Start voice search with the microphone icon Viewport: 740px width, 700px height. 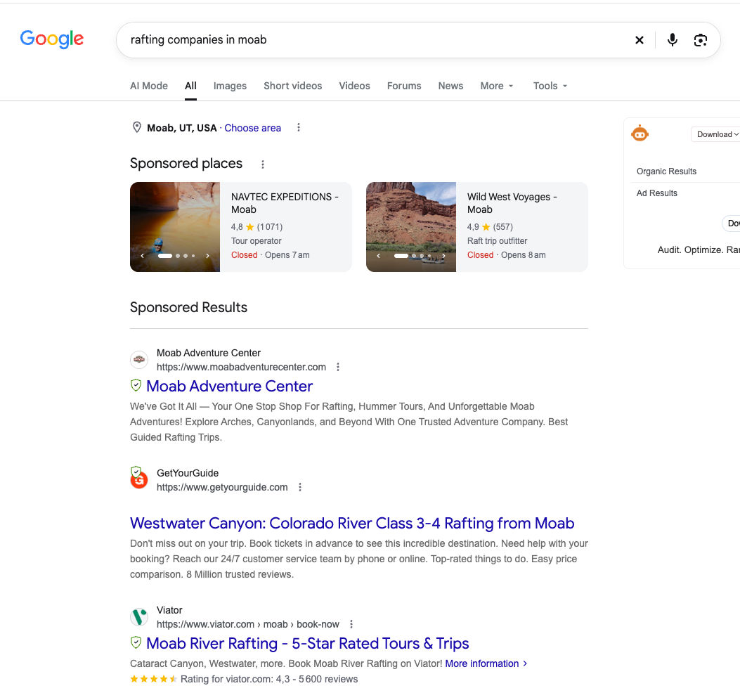tap(673, 40)
